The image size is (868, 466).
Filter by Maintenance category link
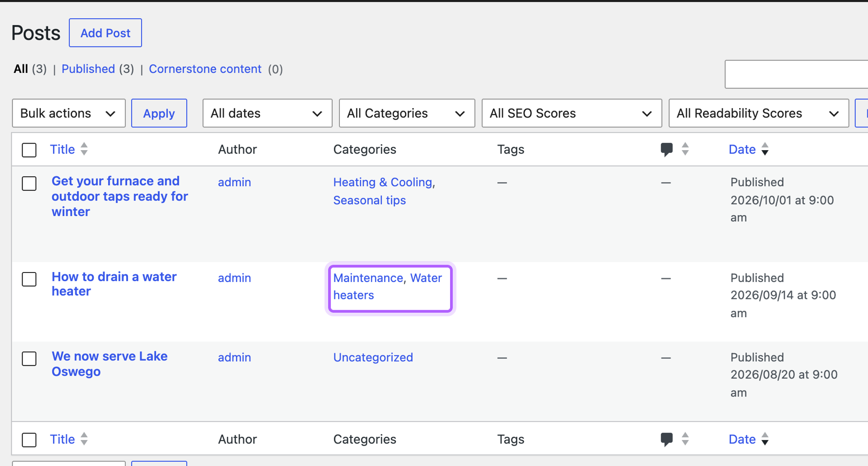coord(368,278)
